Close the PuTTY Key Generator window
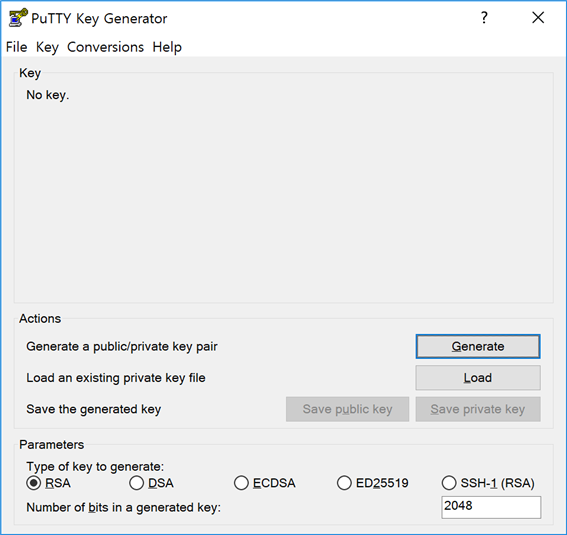Viewport: 567px width, 535px height. (x=538, y=17)
